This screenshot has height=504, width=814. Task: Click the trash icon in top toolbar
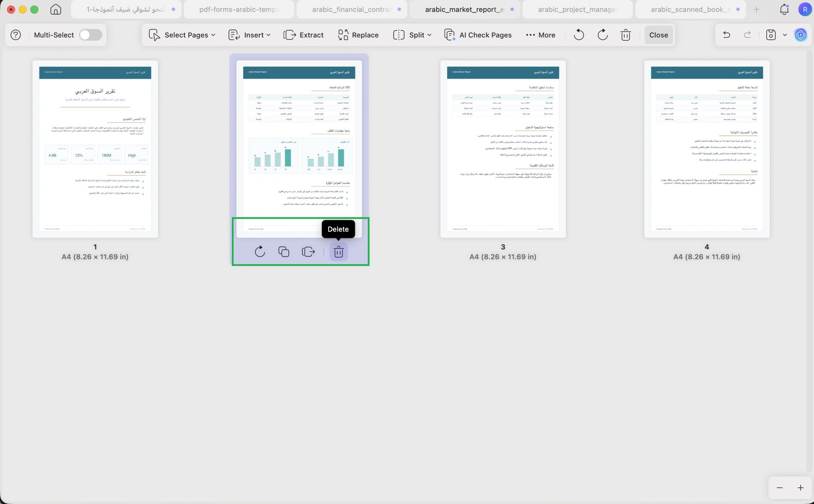(x=625, y=35)
